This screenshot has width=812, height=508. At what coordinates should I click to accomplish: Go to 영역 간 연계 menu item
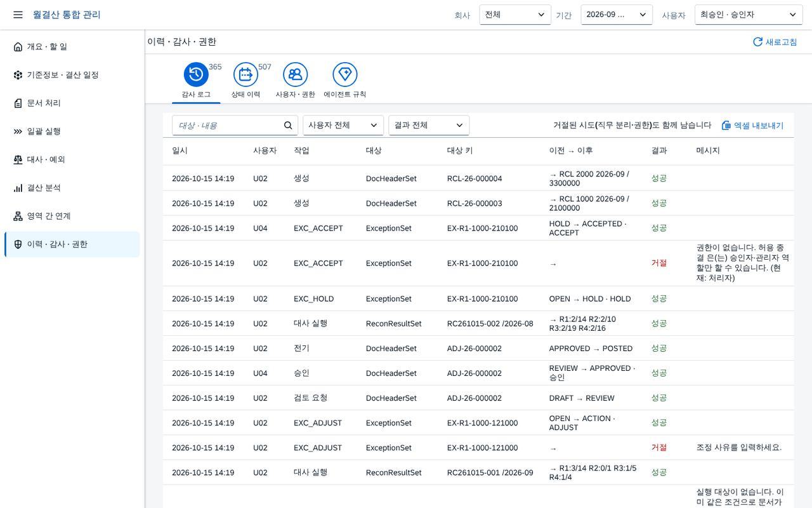[72, 217]
